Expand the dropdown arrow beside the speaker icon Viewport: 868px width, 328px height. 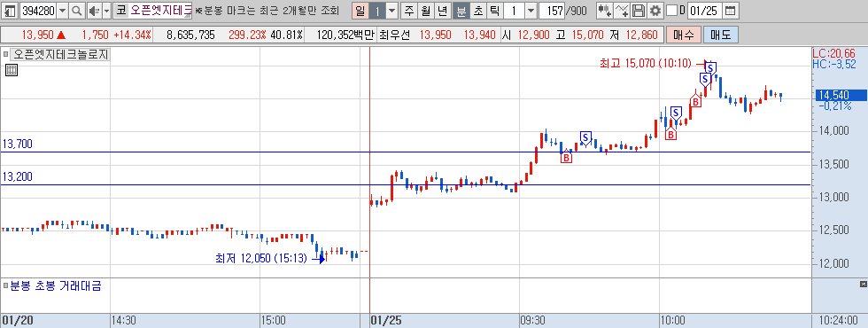pyautogui.click(x=107, y=11)
